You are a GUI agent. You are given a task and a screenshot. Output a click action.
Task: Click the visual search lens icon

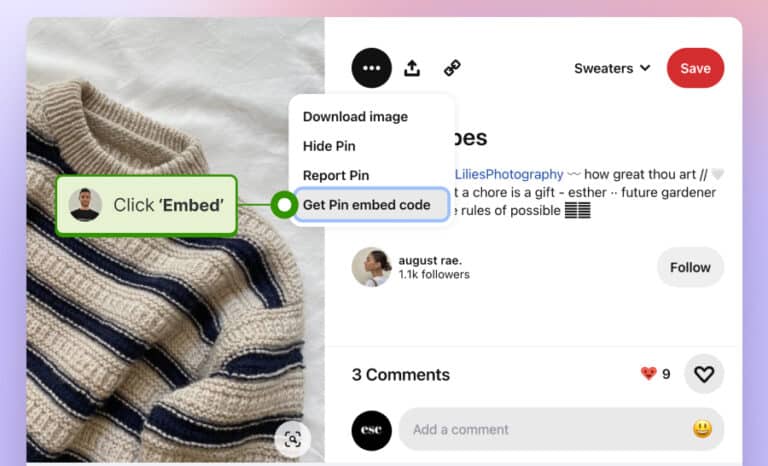pos(292,439)
